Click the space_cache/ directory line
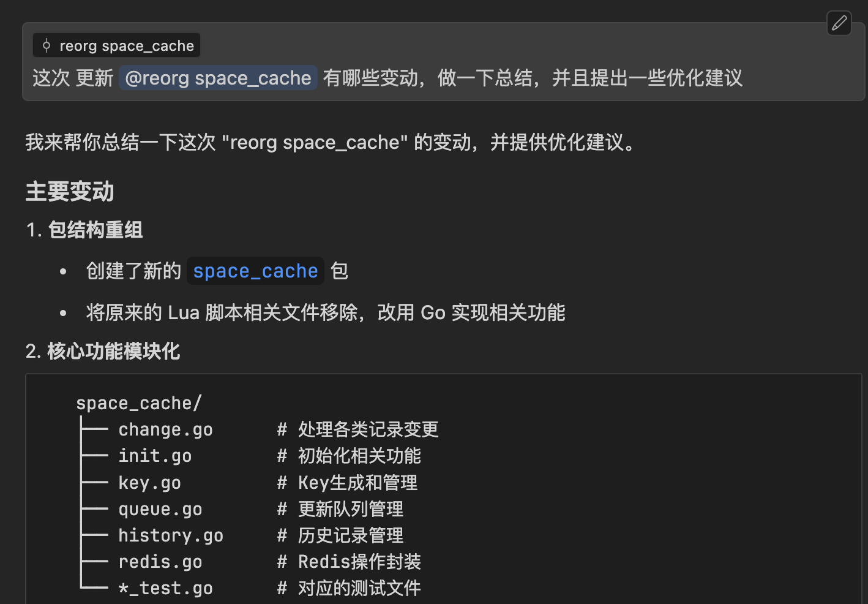This screenshot has height=604, width=868. click(x=139, y=403)
